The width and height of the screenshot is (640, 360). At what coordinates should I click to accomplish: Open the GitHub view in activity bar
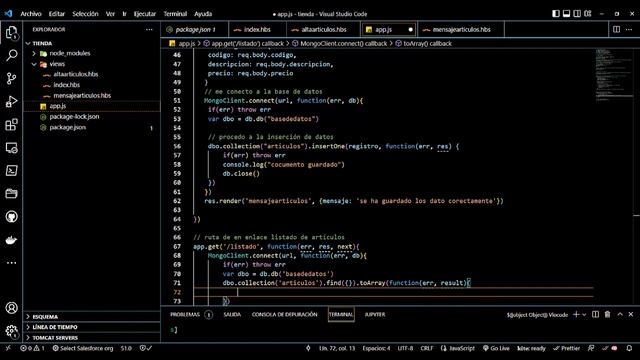click(11, 217)
